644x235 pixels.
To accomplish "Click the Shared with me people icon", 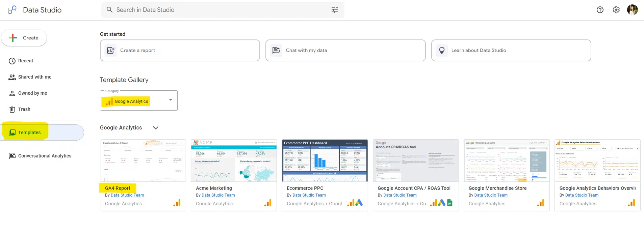I will [12, 77].
